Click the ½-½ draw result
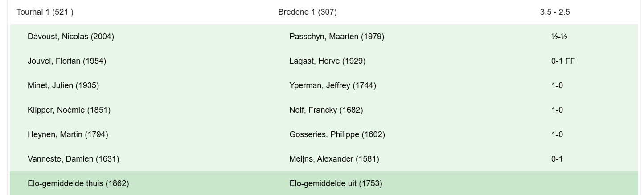644x195 pixels. 559,37
